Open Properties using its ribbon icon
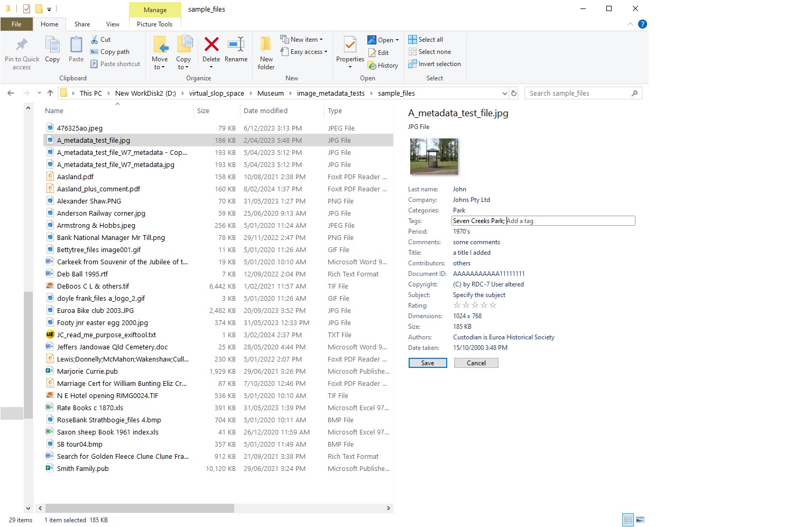The height and width of the screenshot is (527, 812). [349, 50]
